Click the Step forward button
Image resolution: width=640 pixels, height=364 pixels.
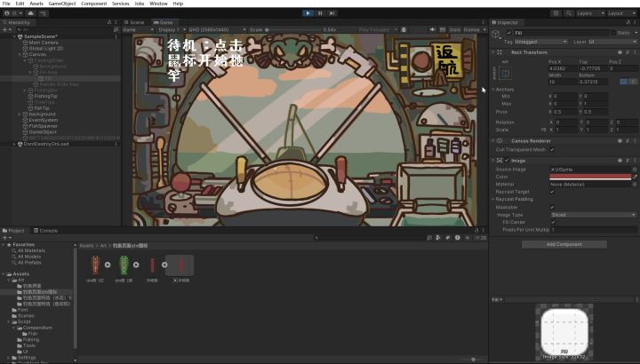332,13
